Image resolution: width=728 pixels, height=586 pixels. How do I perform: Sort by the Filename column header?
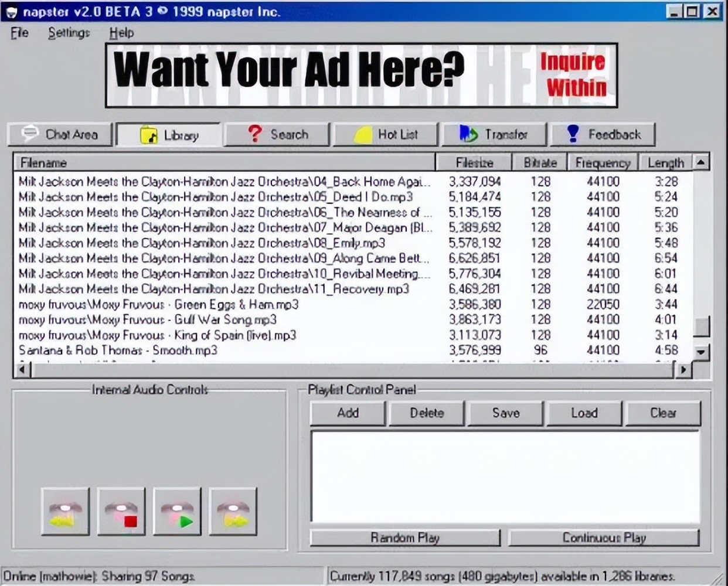coord(224,162)
